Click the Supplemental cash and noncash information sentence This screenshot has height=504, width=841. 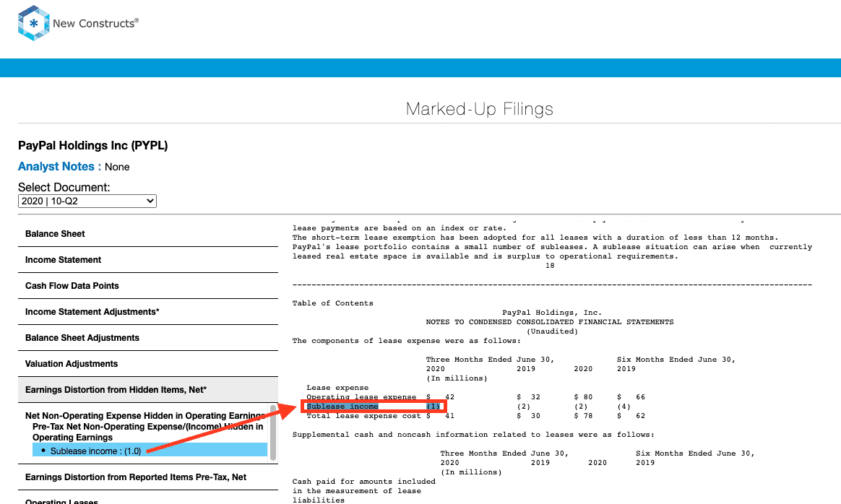pos(473,435)
